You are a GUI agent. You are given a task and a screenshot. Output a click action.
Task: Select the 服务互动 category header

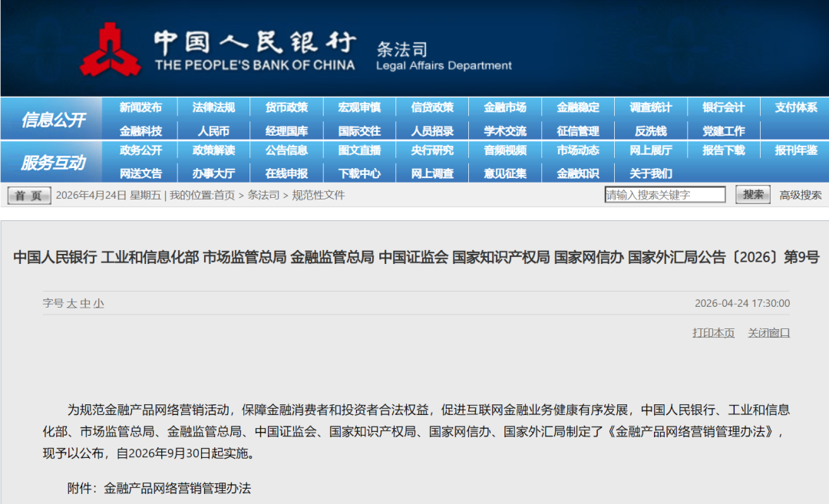point(53,163)
